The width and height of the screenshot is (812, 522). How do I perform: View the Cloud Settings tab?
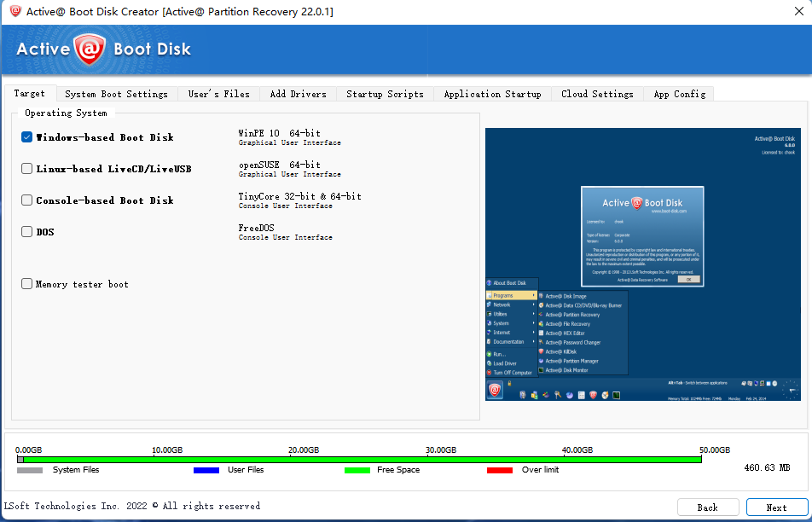pos(598,94)
